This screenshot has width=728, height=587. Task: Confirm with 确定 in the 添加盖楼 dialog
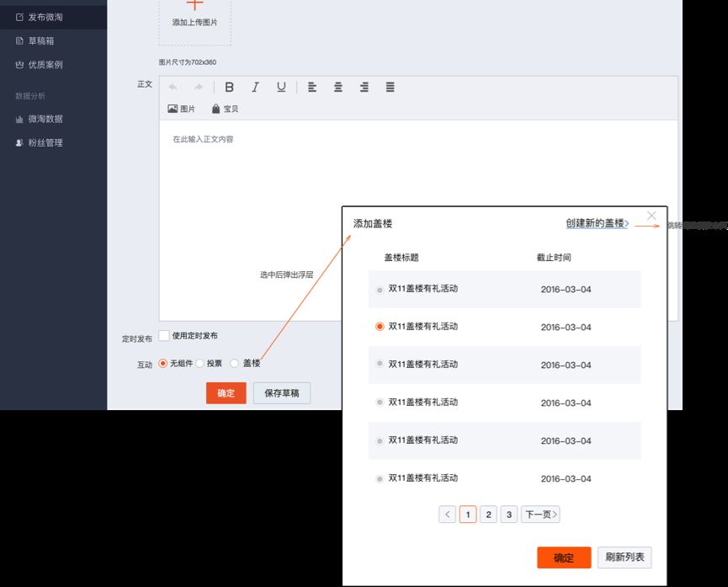tap(564, 558)
